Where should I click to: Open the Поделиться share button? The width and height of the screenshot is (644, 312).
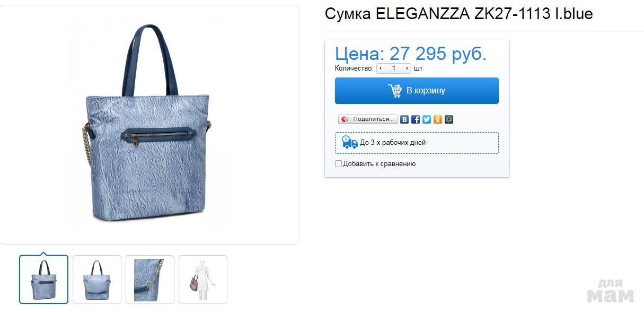point(368,119)
